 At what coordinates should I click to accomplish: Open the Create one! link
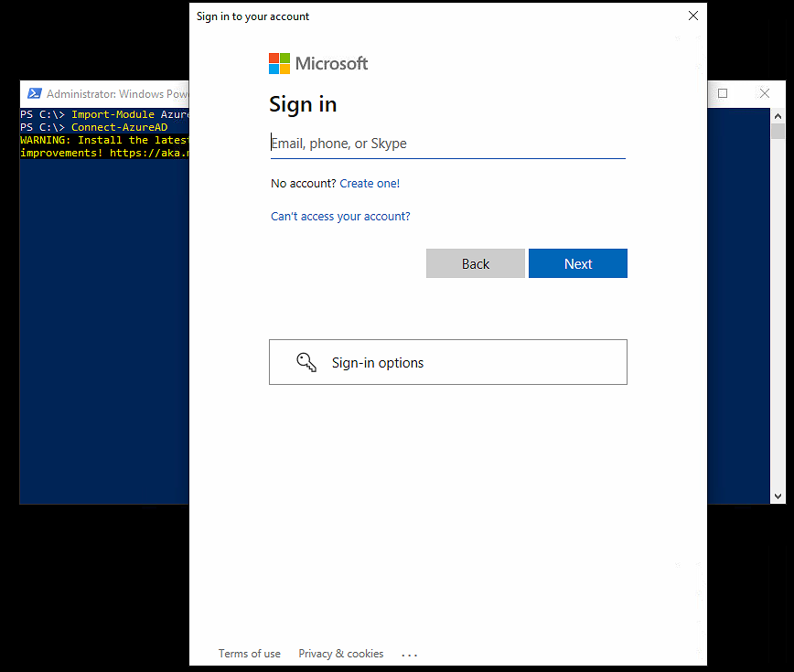coord(370,183)
